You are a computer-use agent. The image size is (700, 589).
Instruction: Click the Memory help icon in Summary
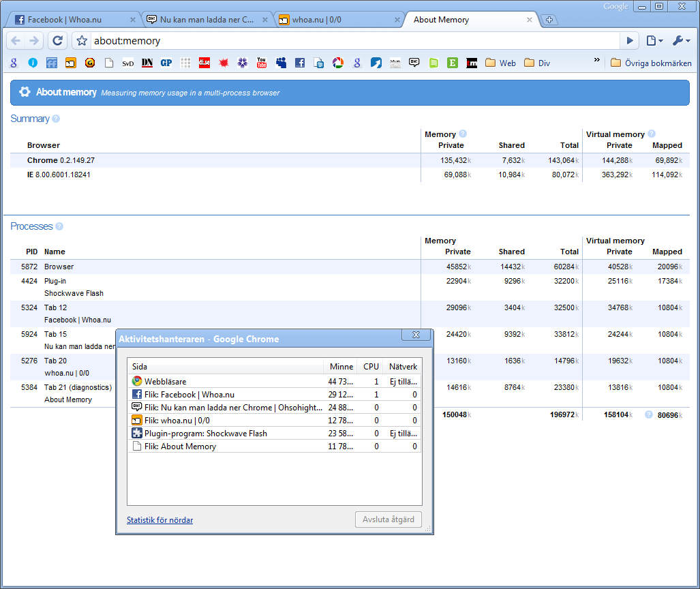click(463, 134)
